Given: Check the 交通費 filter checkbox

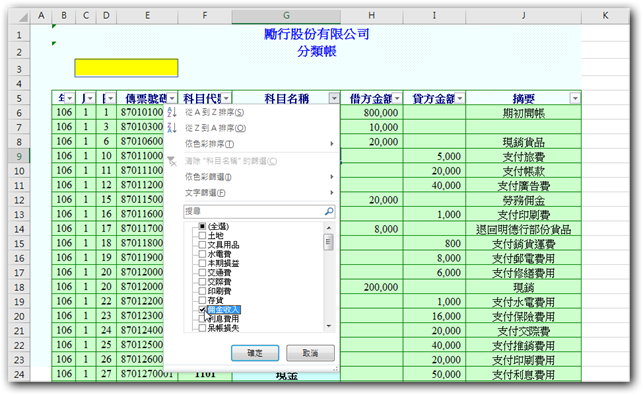Looking at the screenshot, I should 202,272.
